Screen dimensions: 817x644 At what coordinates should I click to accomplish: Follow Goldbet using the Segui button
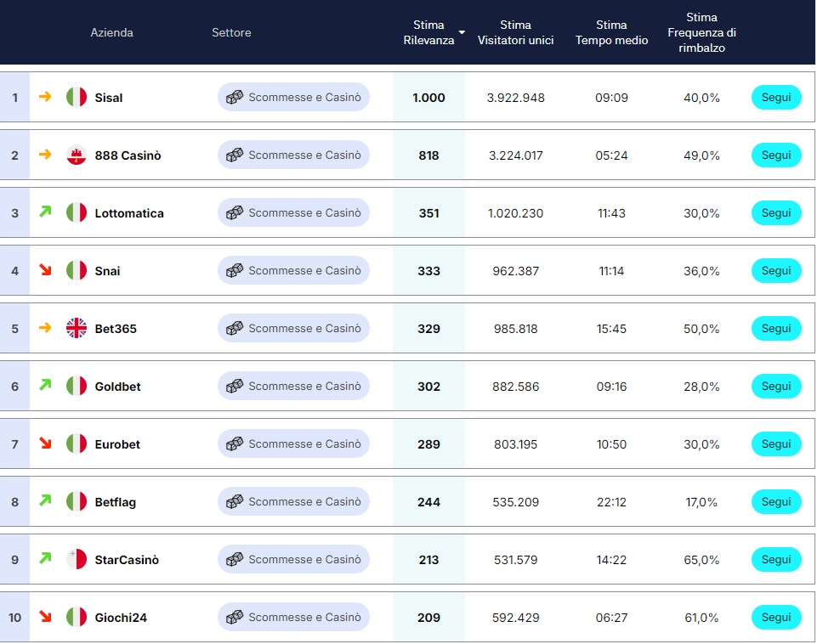[776, 387]
